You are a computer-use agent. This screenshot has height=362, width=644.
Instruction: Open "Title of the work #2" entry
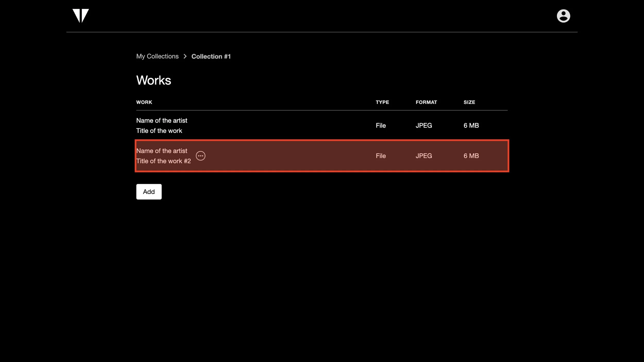(163, 161)
